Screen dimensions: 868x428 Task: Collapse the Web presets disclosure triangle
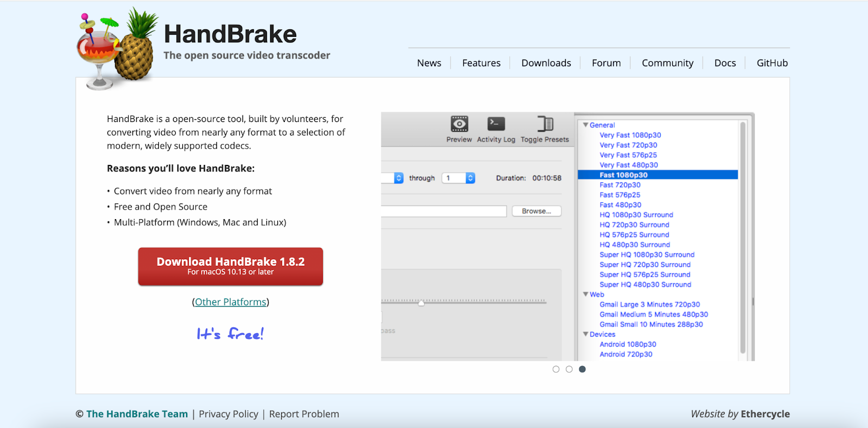coord(585,294)
